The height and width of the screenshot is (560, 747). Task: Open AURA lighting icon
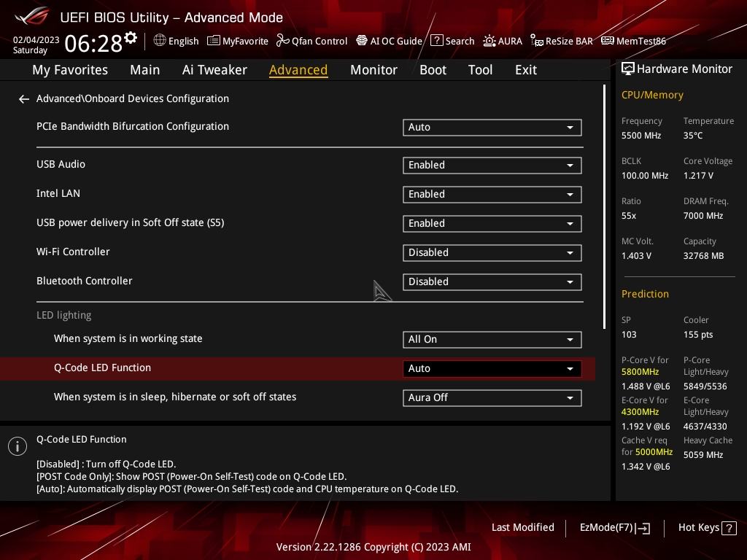coord(489,41)
